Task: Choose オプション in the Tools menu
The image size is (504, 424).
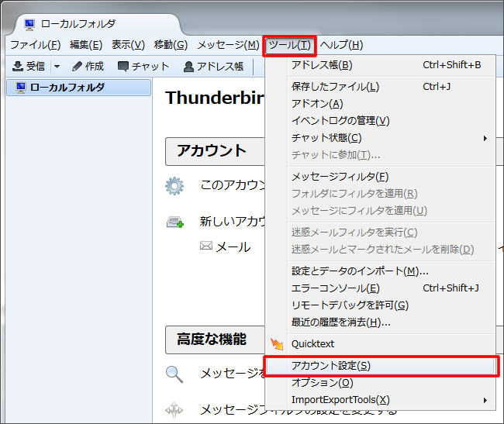Action: [x=322, y=383]
